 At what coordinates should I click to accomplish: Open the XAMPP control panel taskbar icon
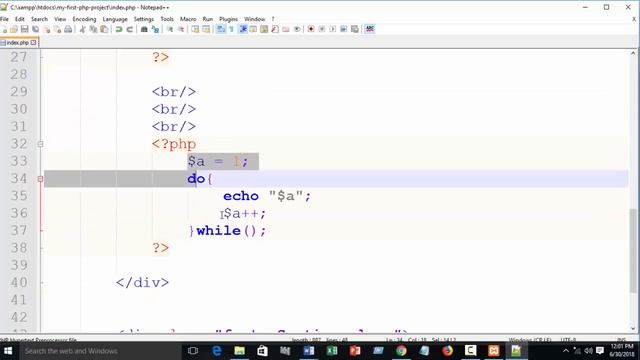493,351
